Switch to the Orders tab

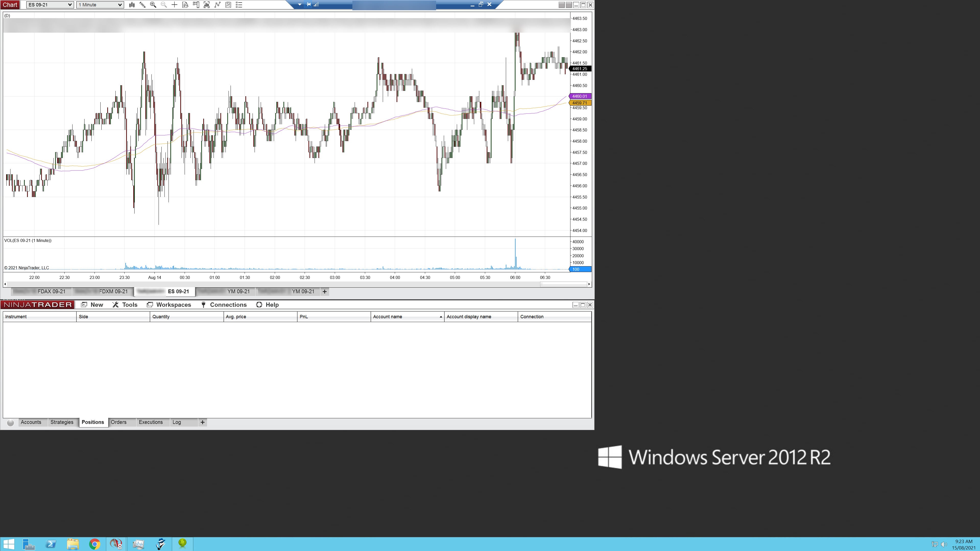point(119,422)
